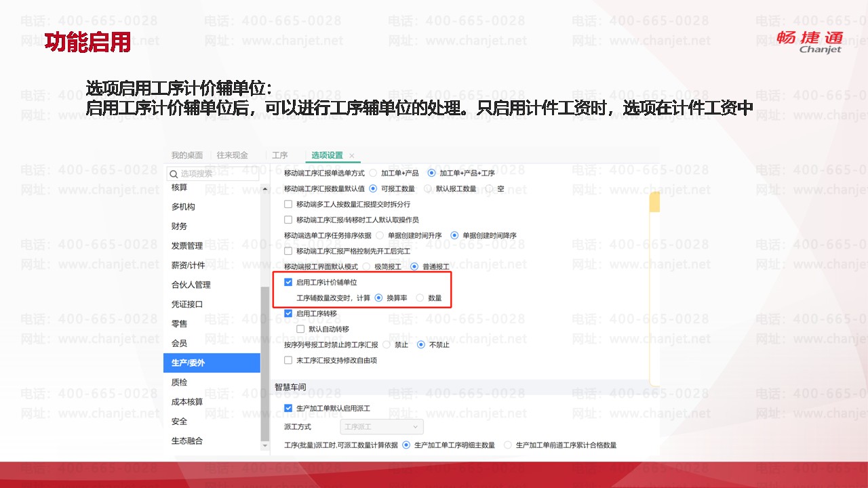The image size is (868, 488).
Task: Choose 凭证接口 in the sidebar
Action: [187, 304]
